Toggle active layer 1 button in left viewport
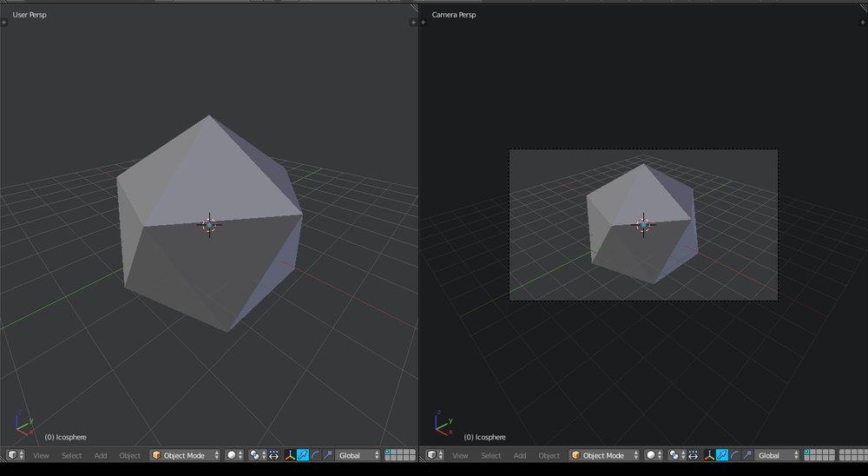Screen dimensions: 868x476 pos(388,453)
